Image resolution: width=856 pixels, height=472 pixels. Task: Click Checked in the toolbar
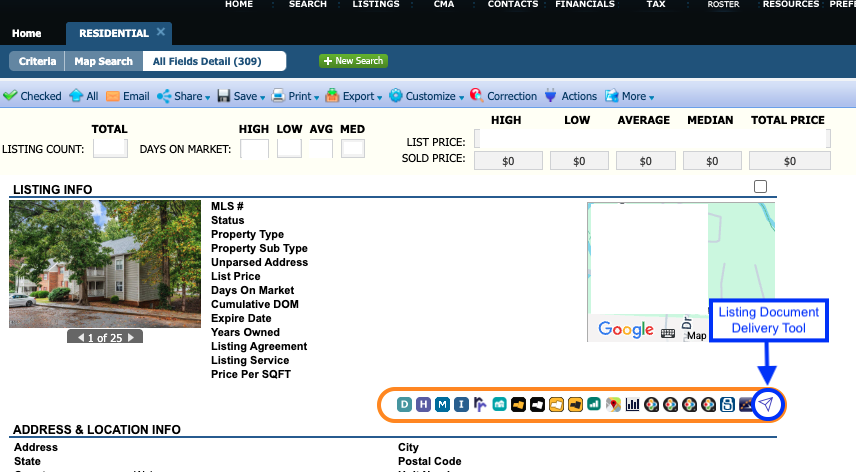tap(32, 96)
